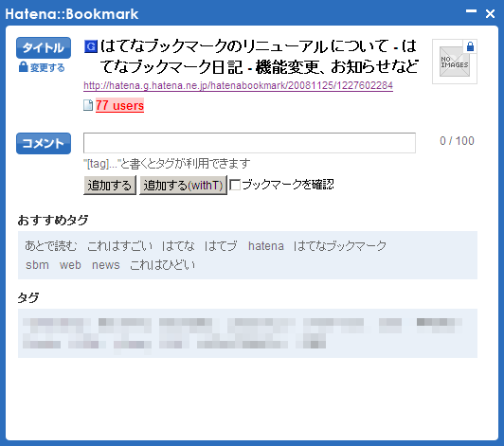The height and width of the screenshot is (446, 504).
Task: Click the page icon beside 77 users
Action: point(88,105)
